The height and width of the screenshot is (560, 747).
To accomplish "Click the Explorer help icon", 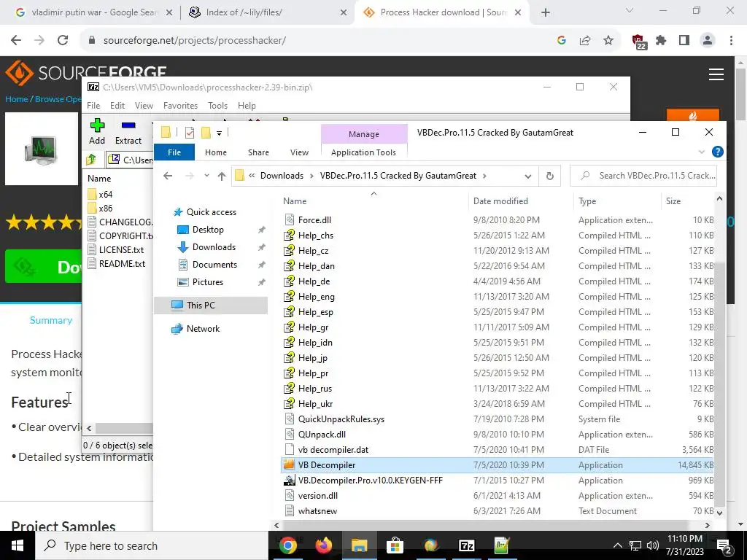I will [718, 152].
